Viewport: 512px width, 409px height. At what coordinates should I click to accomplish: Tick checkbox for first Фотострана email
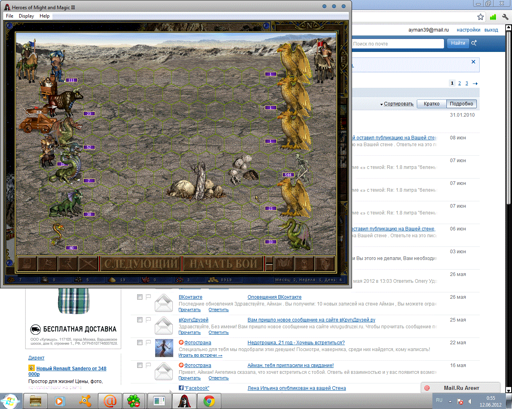click(140, 342)
